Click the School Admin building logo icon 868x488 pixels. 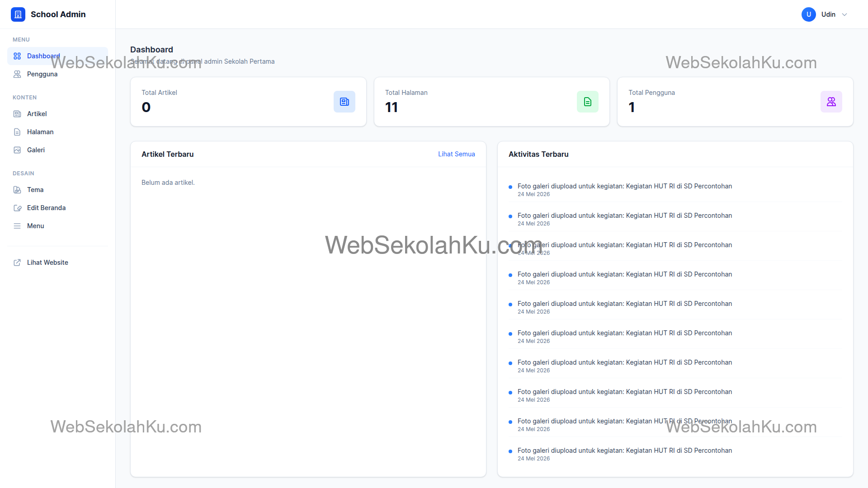tap(18, 14)
